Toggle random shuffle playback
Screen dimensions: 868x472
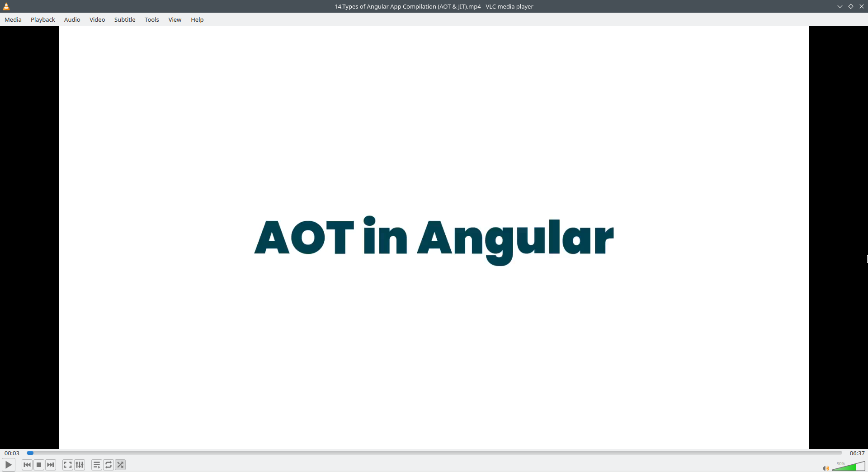click(x=120, y=465)
